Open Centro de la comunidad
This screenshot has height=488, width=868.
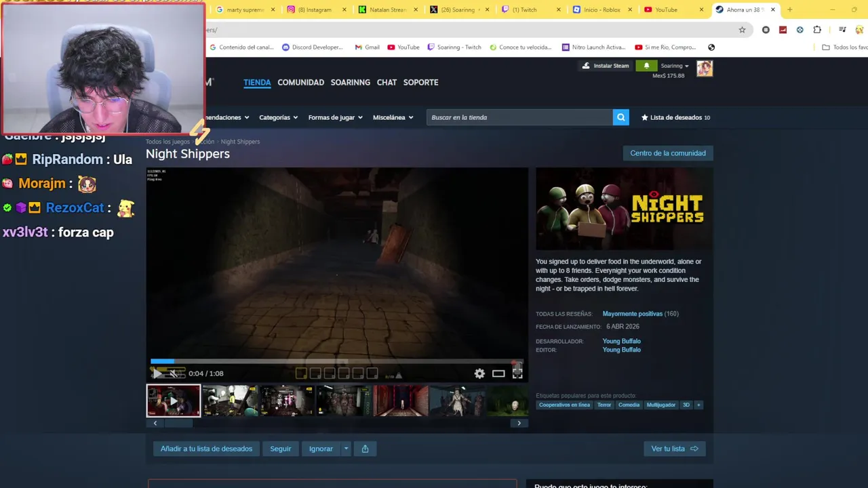[668, 153]
